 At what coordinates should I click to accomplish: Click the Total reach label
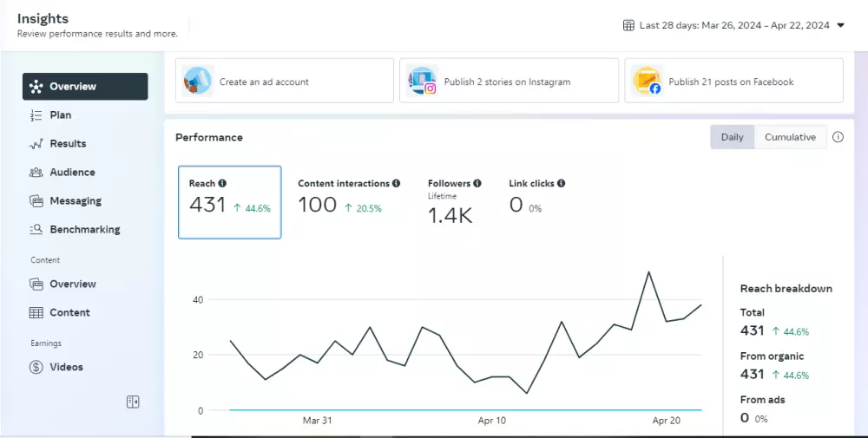click(x=753, y=312)
